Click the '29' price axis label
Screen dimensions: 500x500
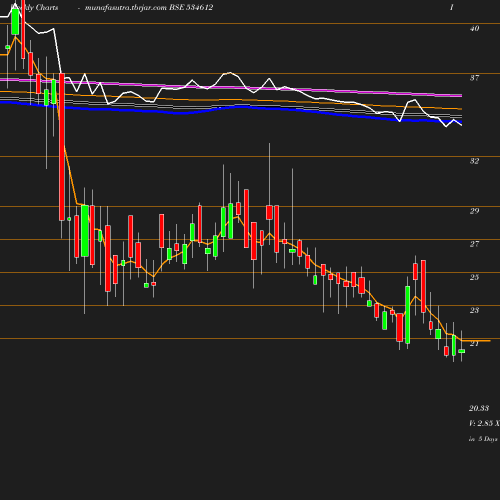click(474, 211)
